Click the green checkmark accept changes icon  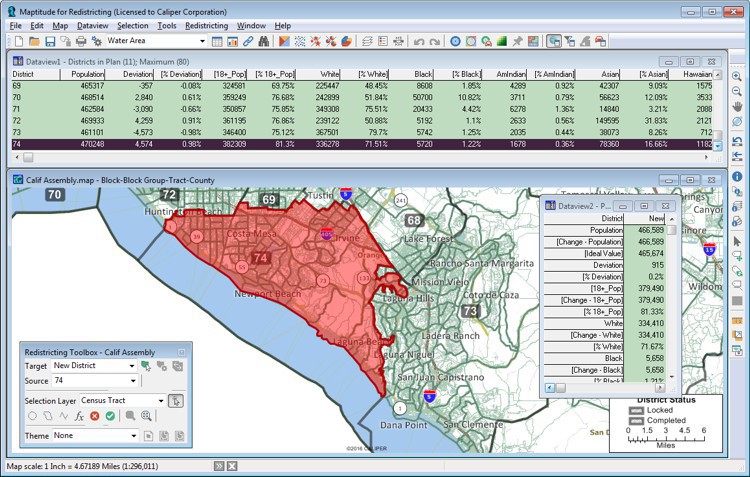pyautogui.click(x=110, y=416)
